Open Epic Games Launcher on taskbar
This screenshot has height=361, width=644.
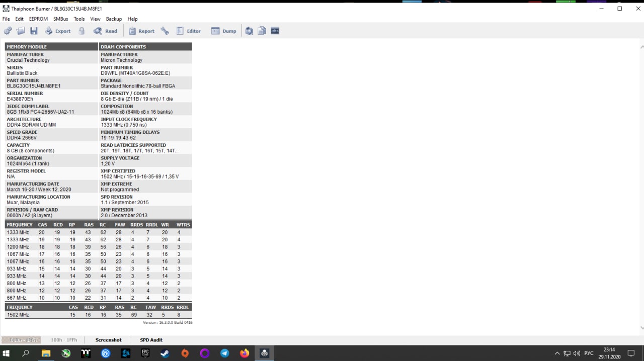click(x=145, y=353)
